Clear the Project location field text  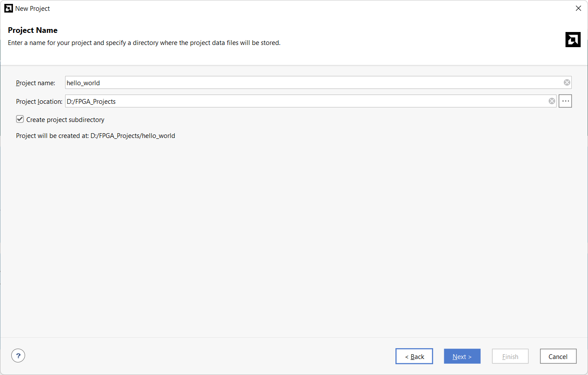click(552, 101)
